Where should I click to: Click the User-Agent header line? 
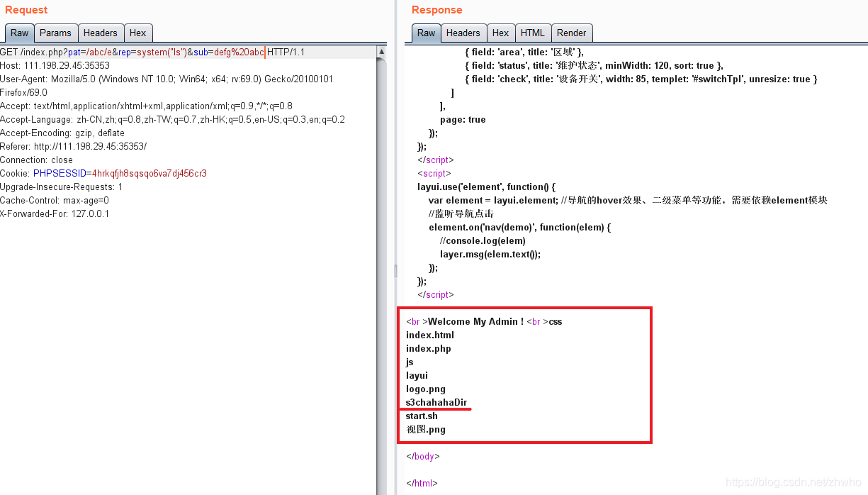pos(167,79)
